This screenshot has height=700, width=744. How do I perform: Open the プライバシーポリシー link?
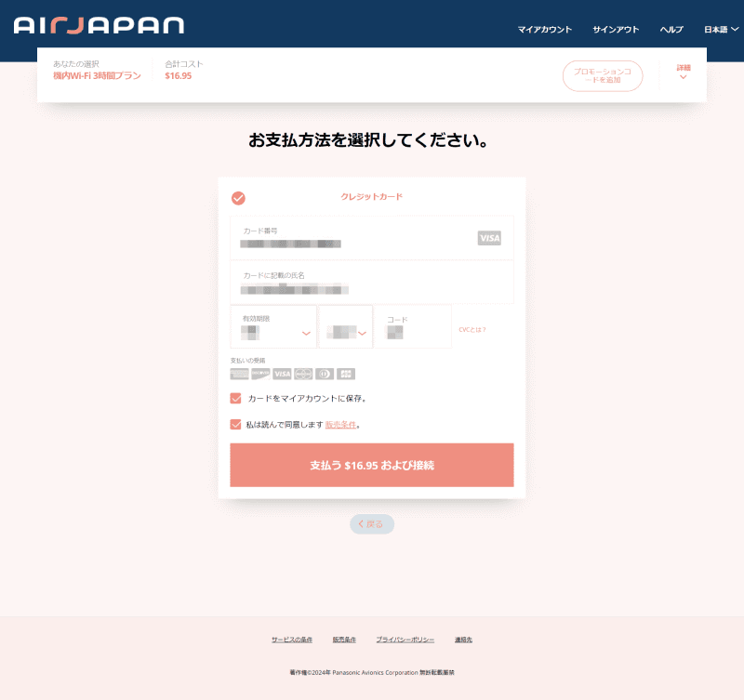tap(405, 639)
